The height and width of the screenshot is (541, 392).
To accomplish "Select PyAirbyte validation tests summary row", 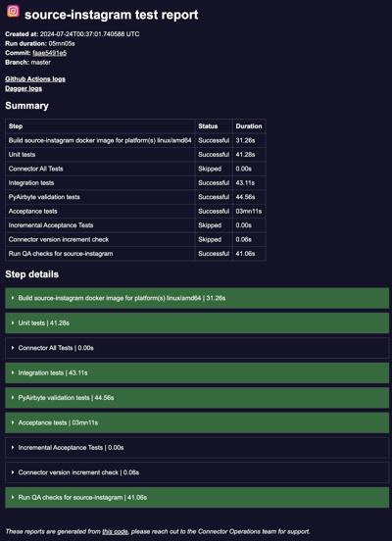I will pos(135,197).
